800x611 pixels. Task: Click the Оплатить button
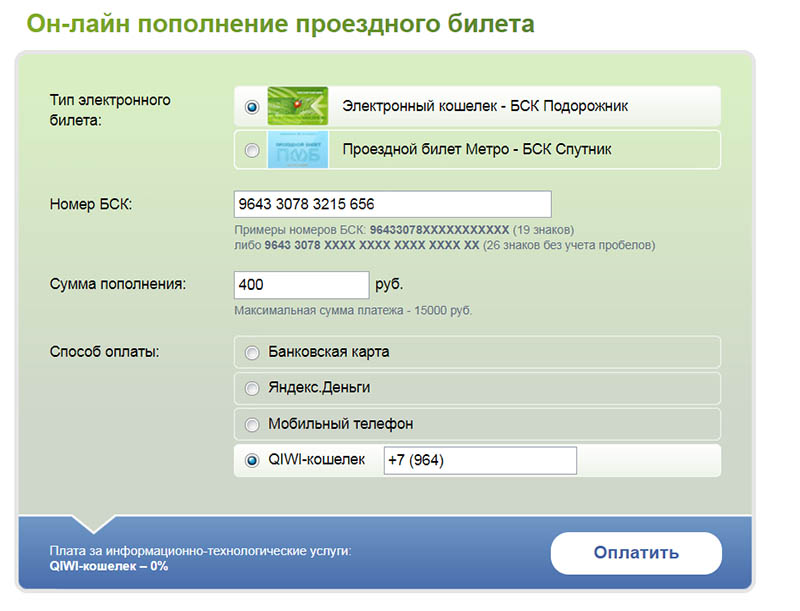pyautogui.click(x=636, y=553)
